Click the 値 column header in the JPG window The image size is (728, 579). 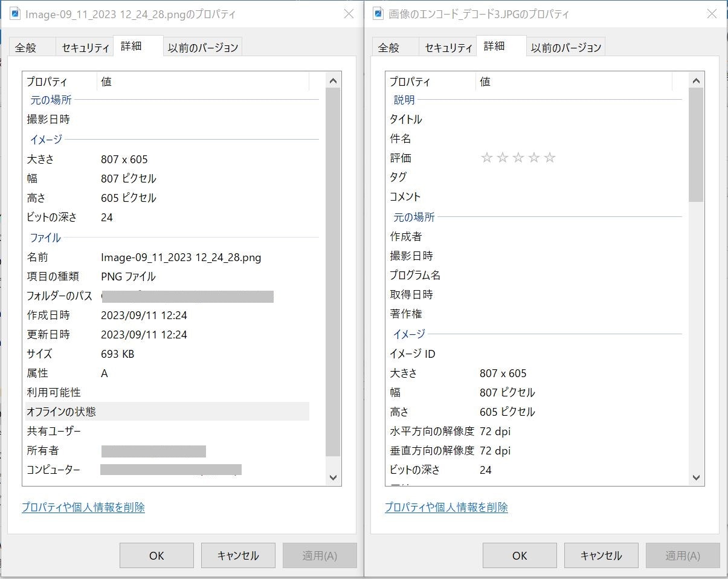(574, 82)
